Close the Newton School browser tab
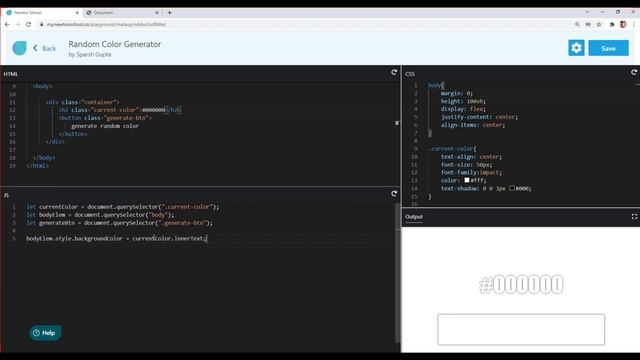The height and width of the screenshot is (360, 640). [77, 13]
